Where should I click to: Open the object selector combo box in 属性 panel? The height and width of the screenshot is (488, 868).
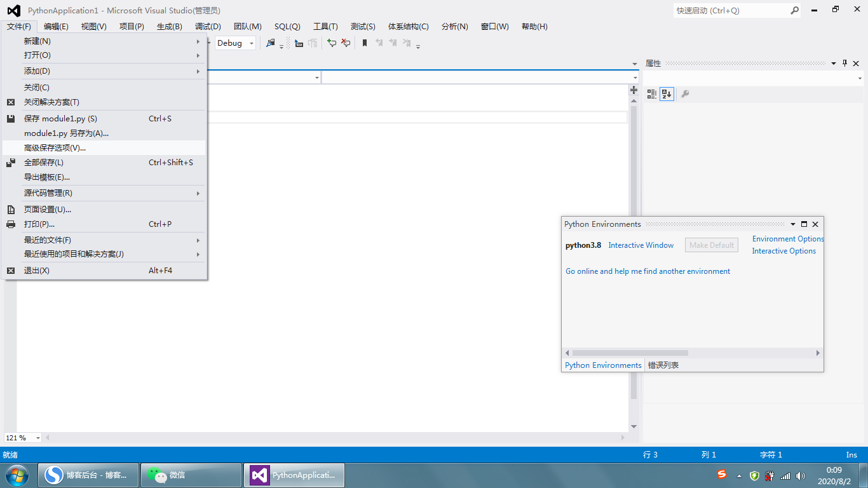[x=753, y=78]
